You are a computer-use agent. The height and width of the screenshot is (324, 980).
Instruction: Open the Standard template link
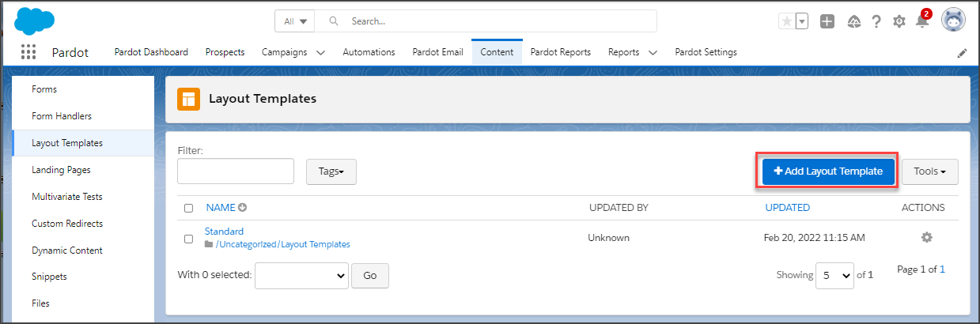[224, 232]
